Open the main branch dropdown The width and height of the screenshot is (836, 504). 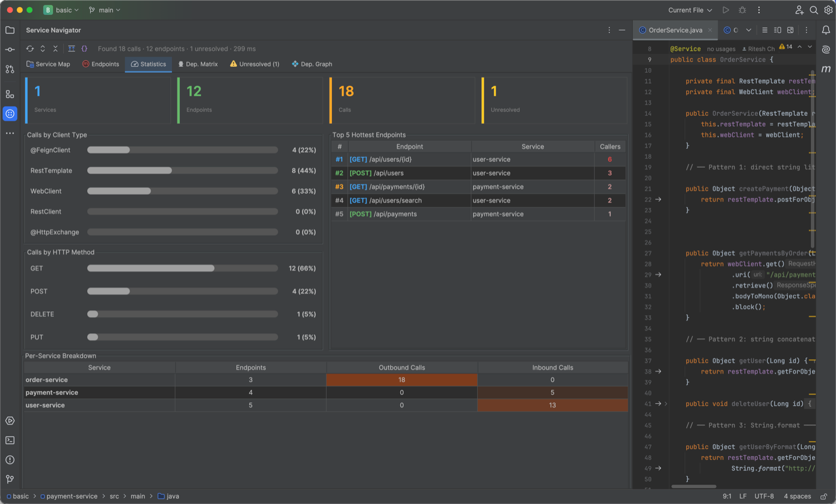pos(105,10)
